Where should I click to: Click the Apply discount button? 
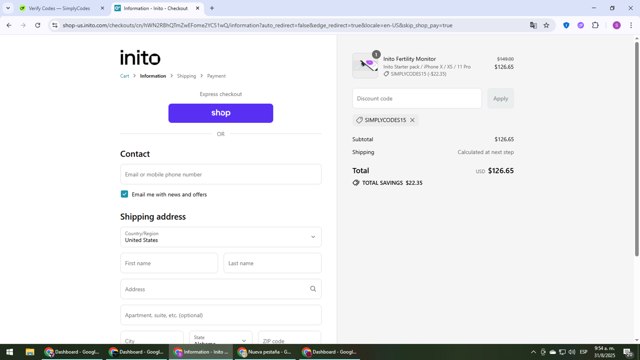coord(500,98)
